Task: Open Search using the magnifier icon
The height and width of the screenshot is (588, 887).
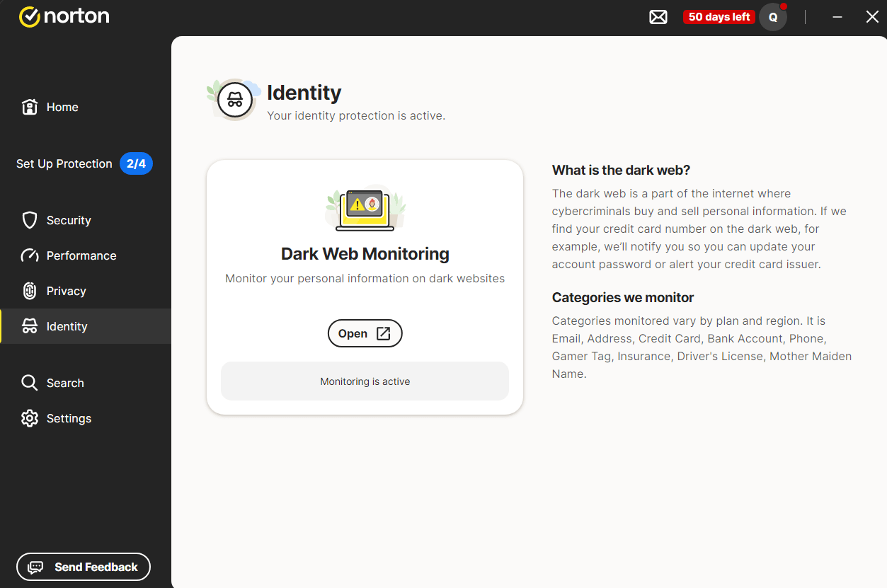Action: pos(30,383)
